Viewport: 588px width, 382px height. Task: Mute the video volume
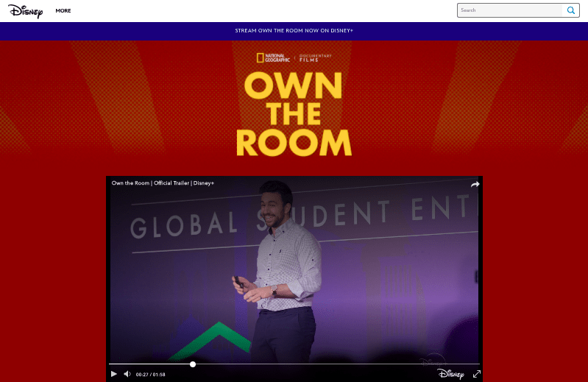[127, 374]
